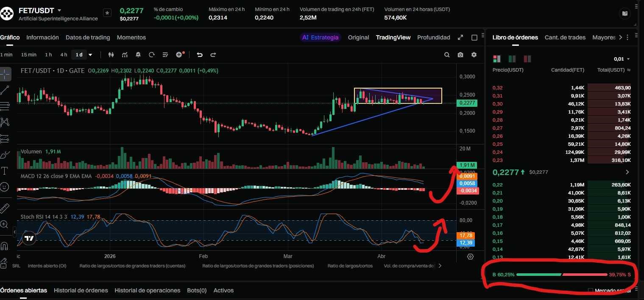Viewport: 644px width, 300px height.
Task: Select Interés abierto (OI) indicator
Action: (47, 266)
